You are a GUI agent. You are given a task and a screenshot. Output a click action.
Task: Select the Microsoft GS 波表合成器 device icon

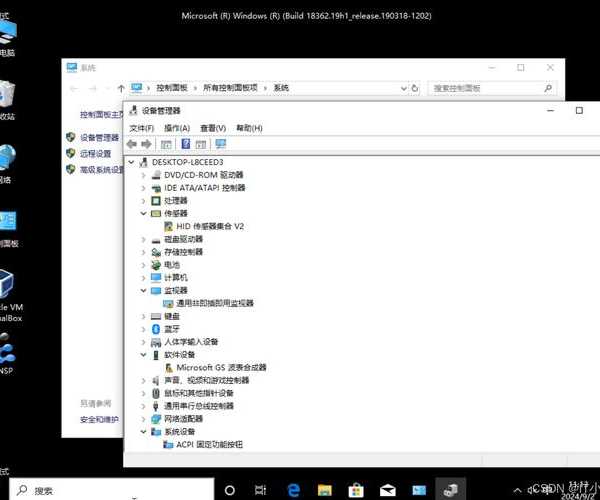click(168, 368)
